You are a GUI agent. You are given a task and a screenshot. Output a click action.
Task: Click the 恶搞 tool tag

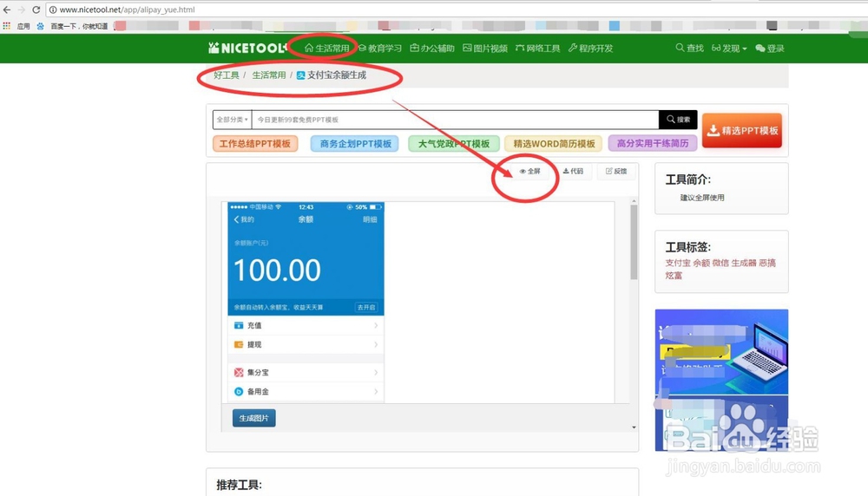coord(767,264)
